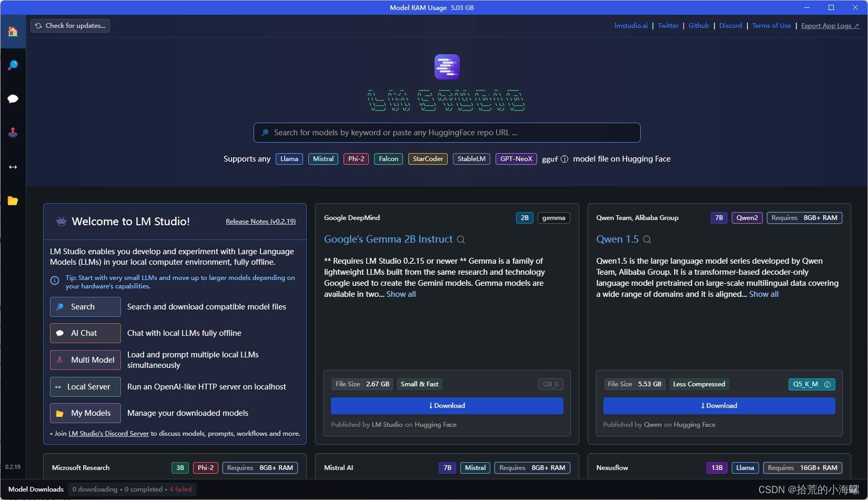Click the Local Server button in welcome panel
This screenshot has width=868, height=500.
85,387
